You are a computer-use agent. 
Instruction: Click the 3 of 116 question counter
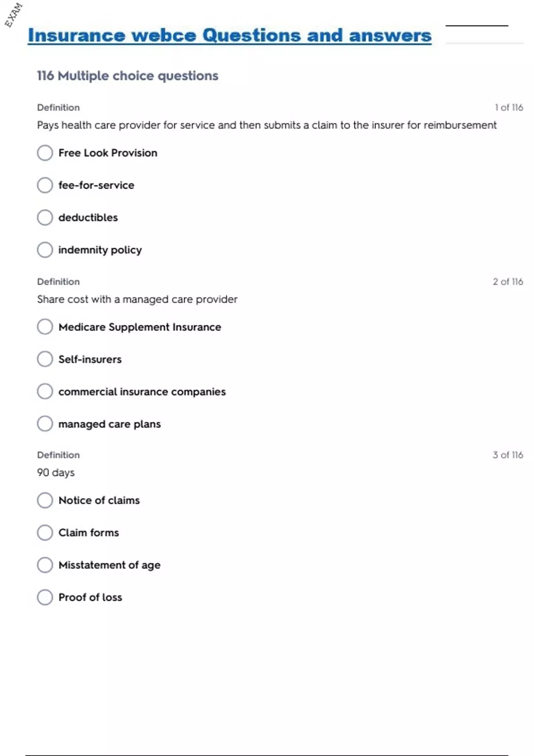(x=508, y=455)
